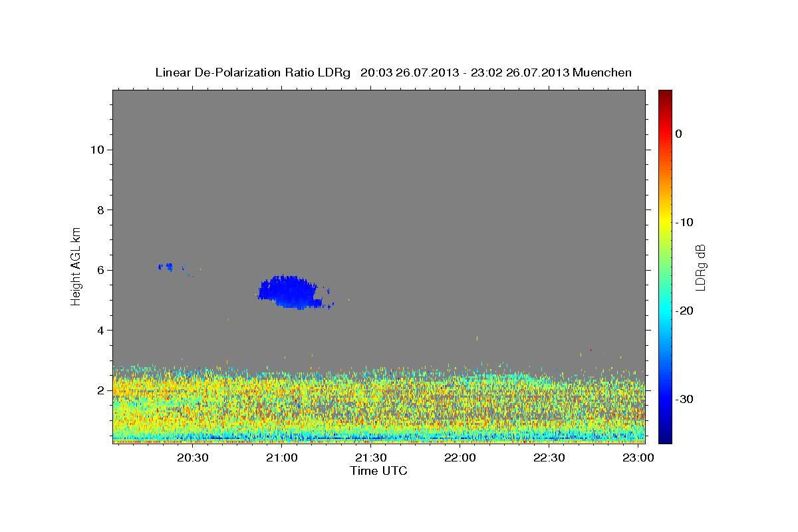798x532 pixels.
Task: Select the 21:30 time tick label
Action: tap(370, 459)
